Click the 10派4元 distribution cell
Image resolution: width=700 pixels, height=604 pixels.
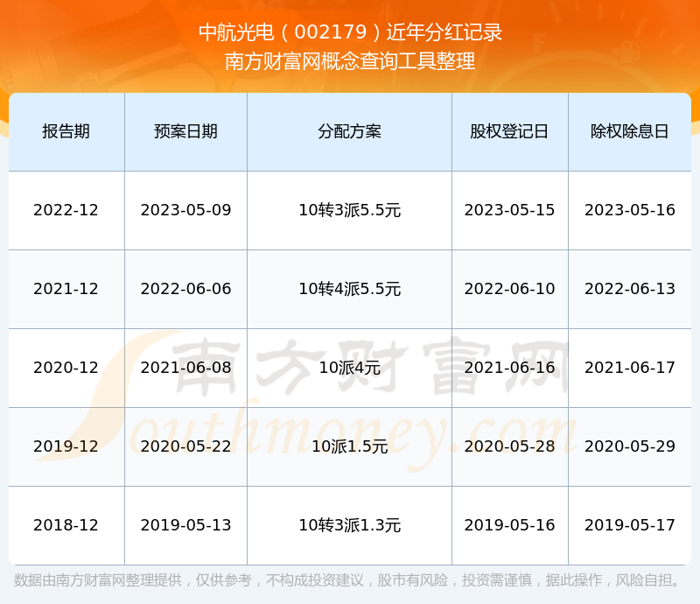[349, 368]
